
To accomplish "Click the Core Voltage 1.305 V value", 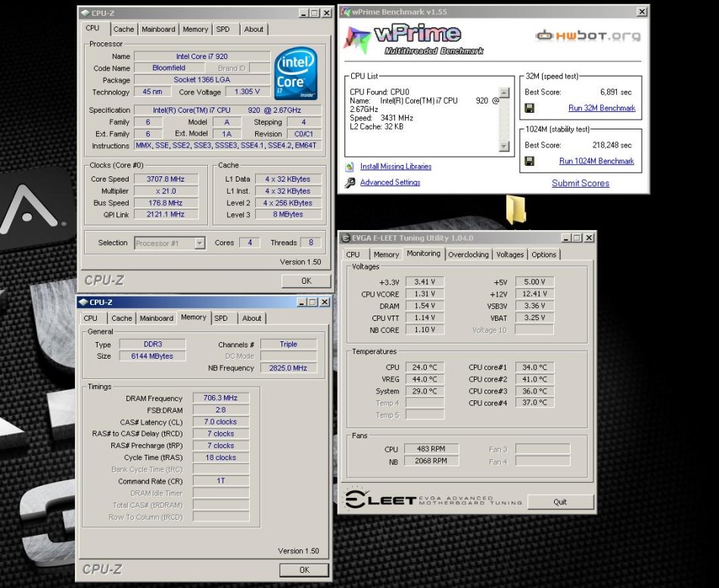I will (247, 92).
